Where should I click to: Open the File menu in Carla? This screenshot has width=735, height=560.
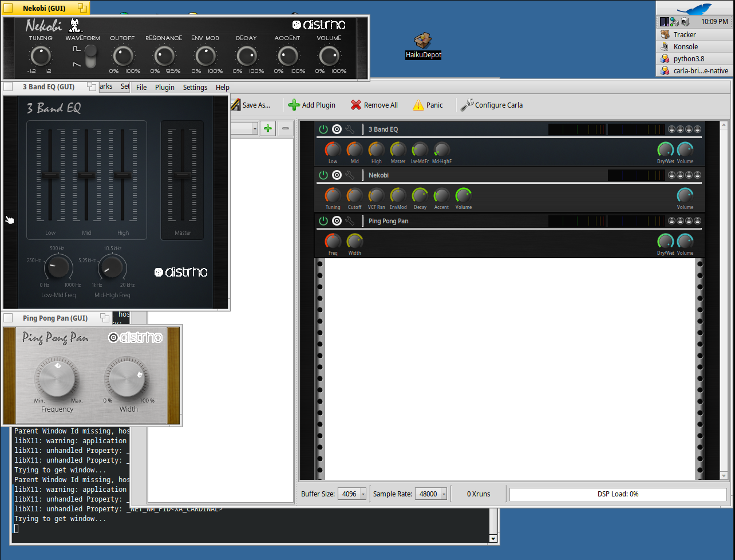tap(141, 87)
